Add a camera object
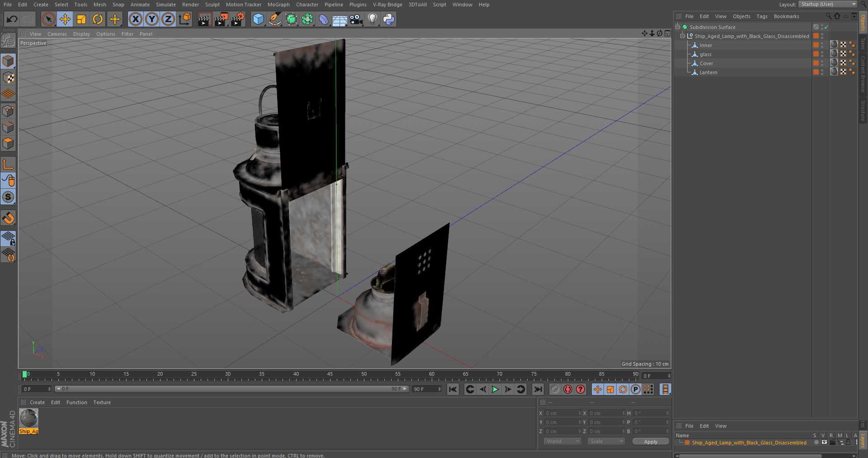This screenshot has height=458, width=868. point(356,19)
